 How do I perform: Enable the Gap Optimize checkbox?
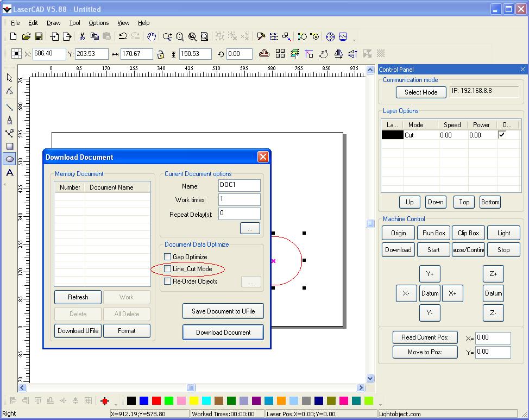[x=168, y=256]
